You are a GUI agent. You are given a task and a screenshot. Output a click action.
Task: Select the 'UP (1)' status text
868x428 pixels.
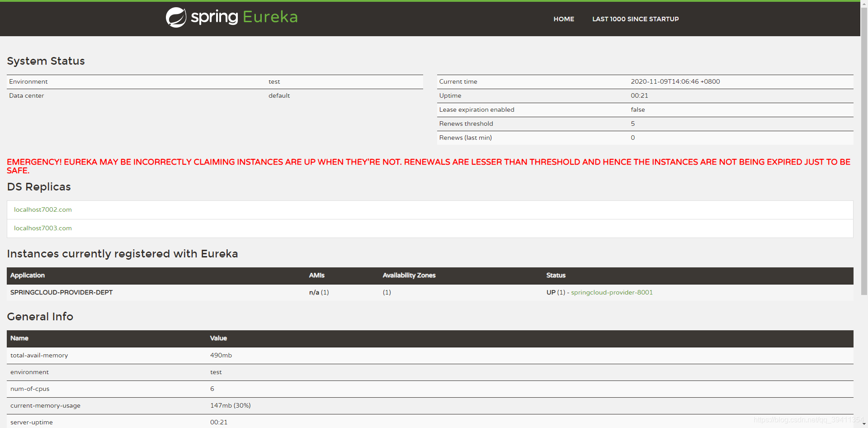pyautogui.click(x=556, y=292)
